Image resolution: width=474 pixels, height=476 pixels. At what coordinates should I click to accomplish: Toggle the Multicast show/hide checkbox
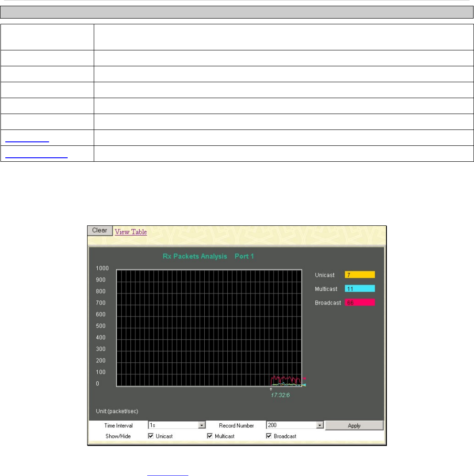click(x=210, y=436)
